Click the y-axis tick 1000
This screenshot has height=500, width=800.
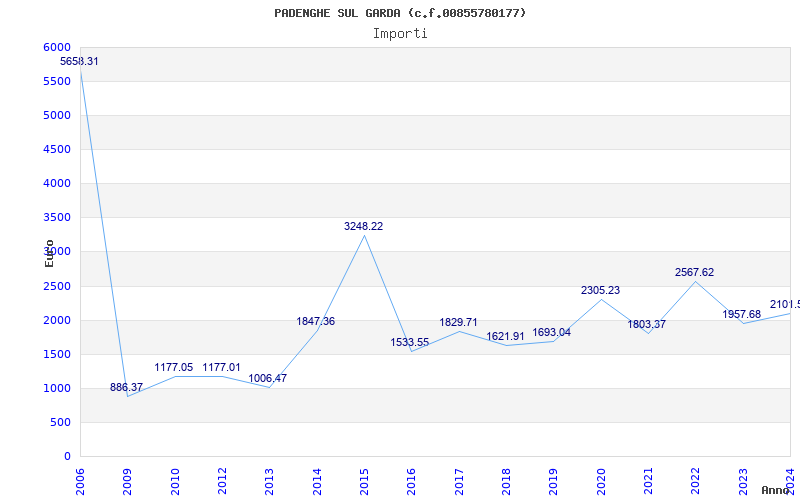tap(57, 388)
